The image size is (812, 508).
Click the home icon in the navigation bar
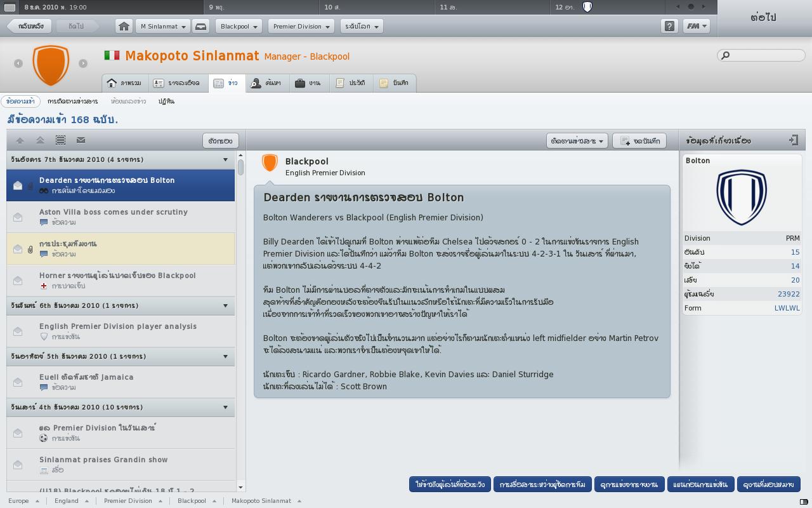tap(124, 26)
